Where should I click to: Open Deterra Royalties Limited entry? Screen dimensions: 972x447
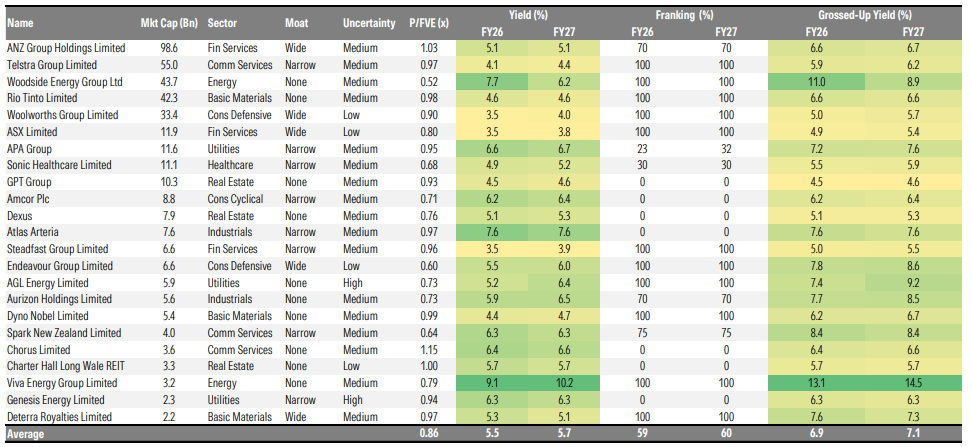[x=60, y=416]
